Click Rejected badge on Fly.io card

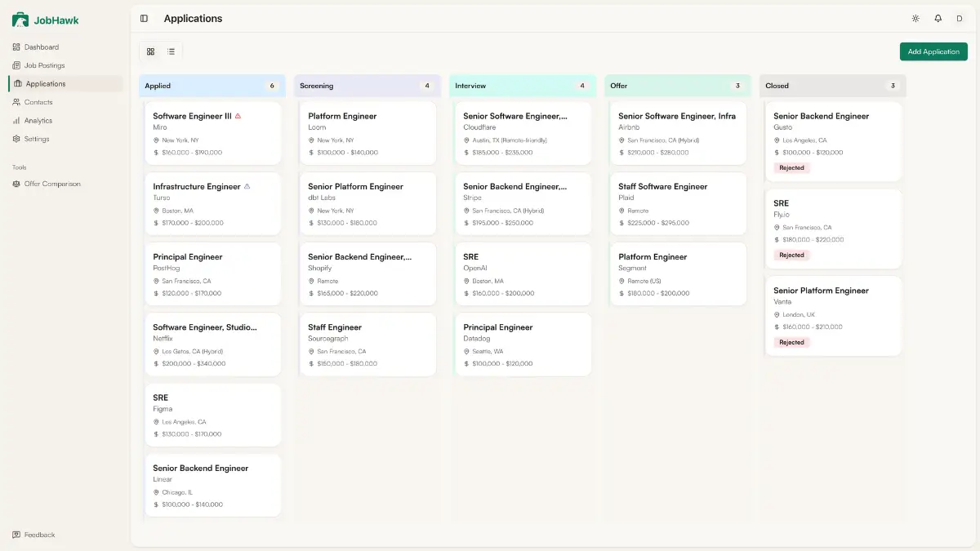click(x=791, y=256)
